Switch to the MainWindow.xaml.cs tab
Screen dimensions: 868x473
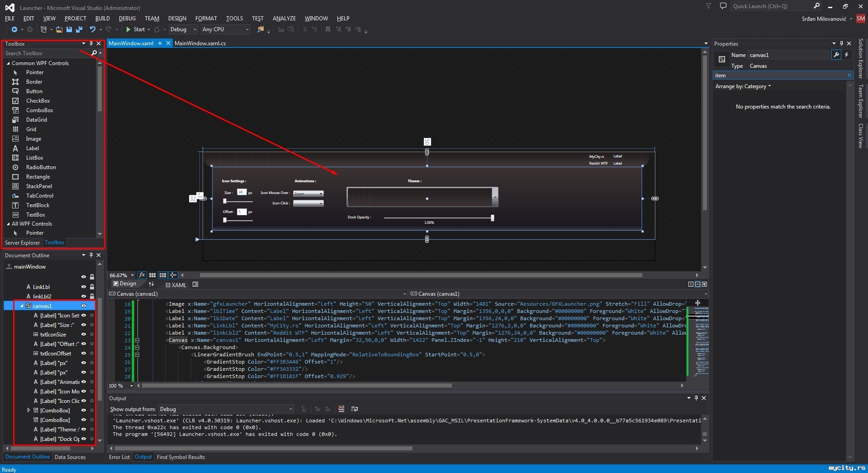pos(200,43)
